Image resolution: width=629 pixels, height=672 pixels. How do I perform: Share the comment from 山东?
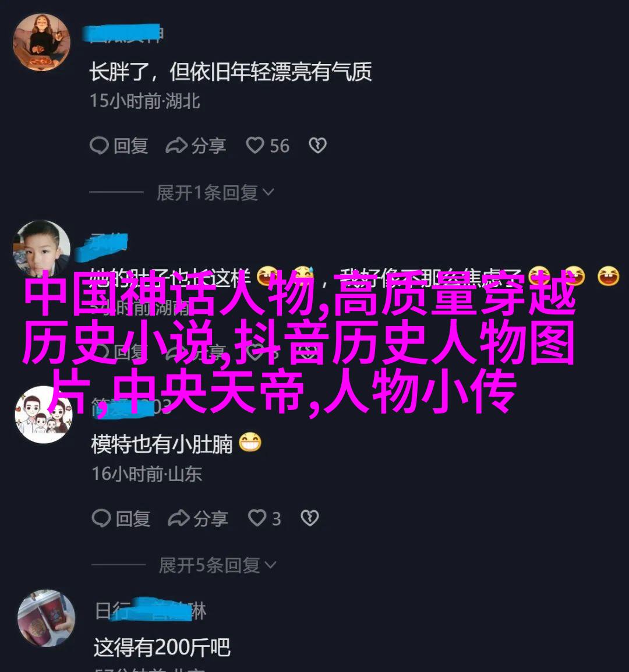197,519
